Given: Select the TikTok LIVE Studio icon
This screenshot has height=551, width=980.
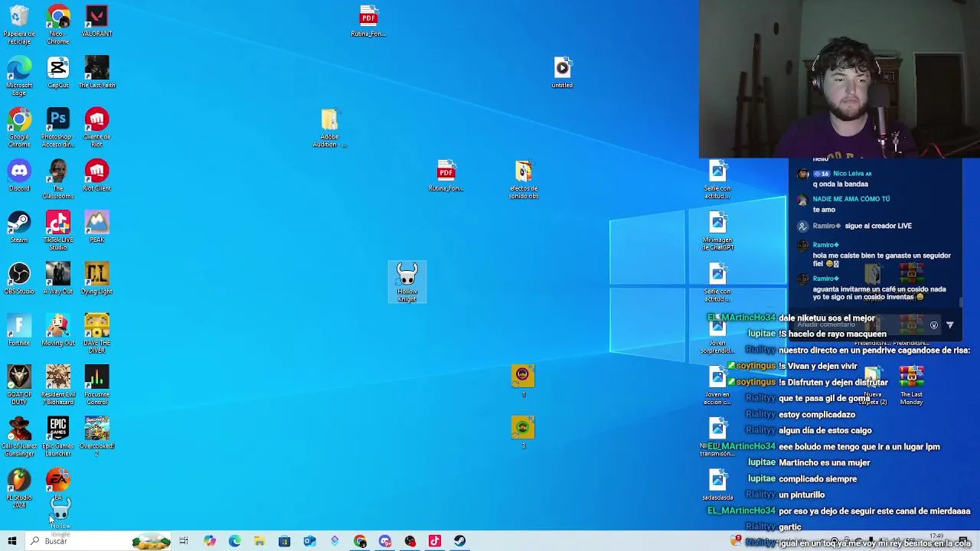Looking at the screenshot, I should [58, 231].
